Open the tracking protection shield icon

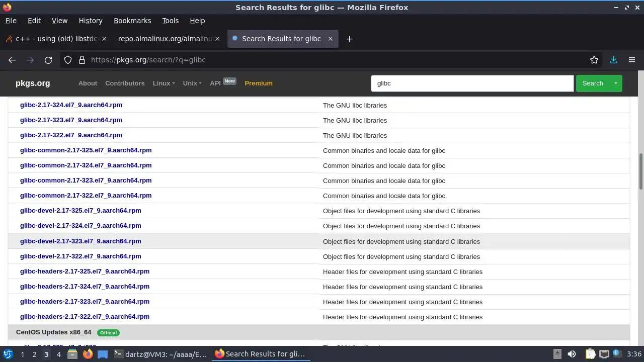[x=68, y=60]
